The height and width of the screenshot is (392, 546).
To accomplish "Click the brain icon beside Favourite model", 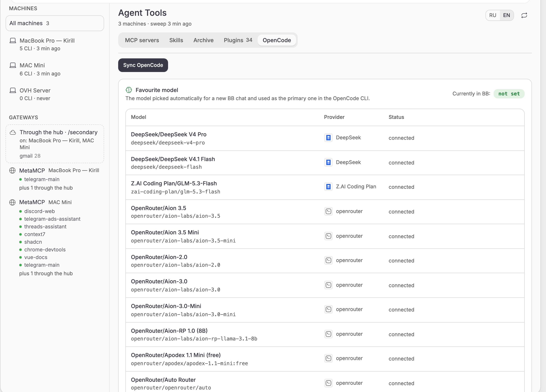I will 129,90.
